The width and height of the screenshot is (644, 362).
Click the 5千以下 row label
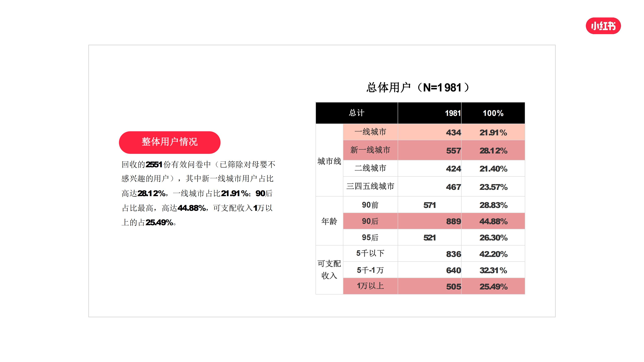coord(370,254)
